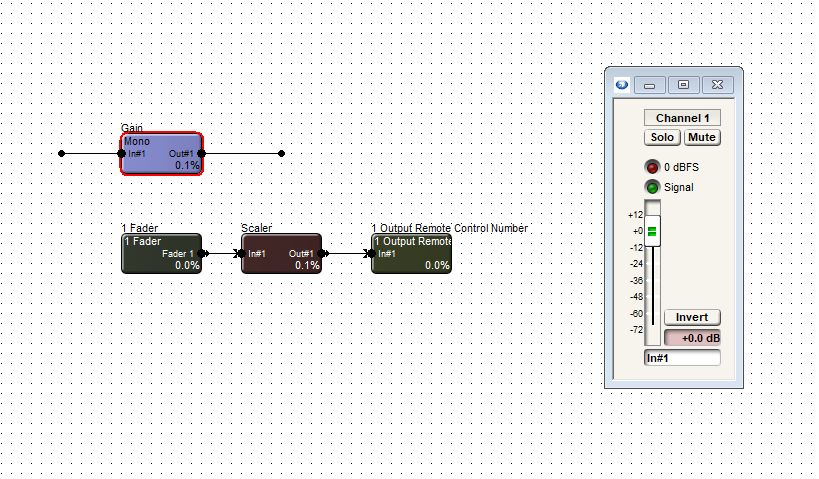Screen dimensions: 819x479
Task: Click the red 0 dBFS clip indicator
Action: point(652,167)
